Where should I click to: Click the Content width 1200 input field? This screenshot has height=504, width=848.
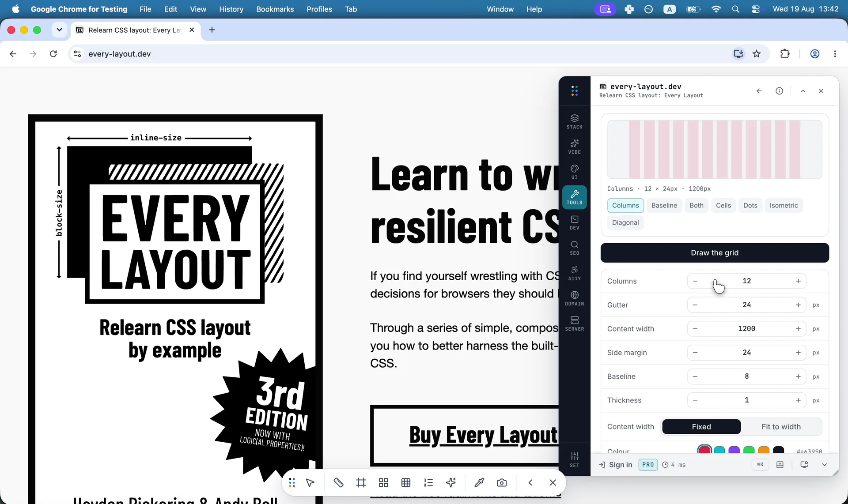click(x=746, y=329)
